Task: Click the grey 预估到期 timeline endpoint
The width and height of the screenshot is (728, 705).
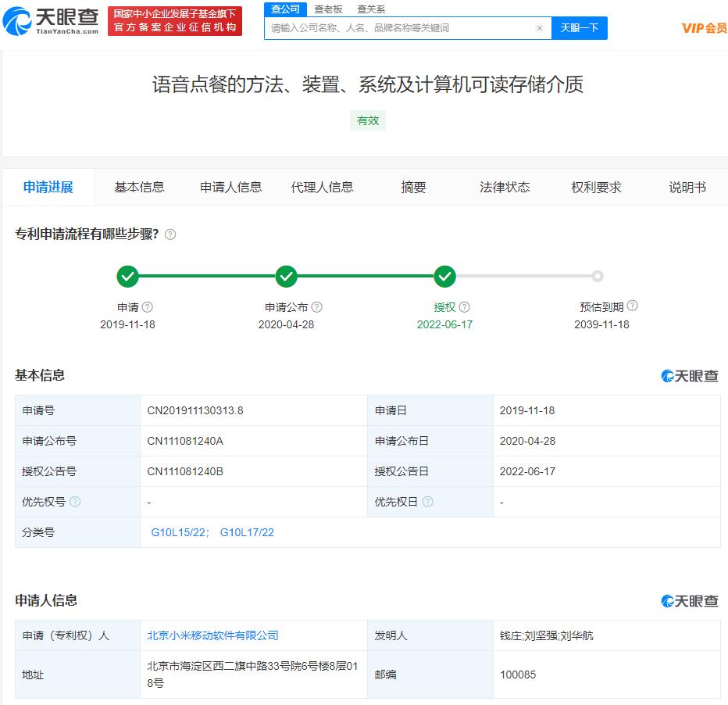Action: click(x=598, y=277)
